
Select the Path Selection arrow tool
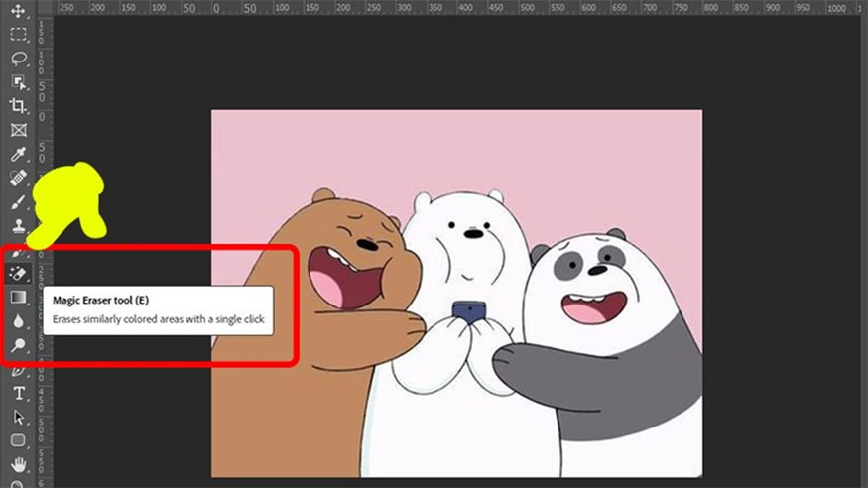(x=18, y=418)
